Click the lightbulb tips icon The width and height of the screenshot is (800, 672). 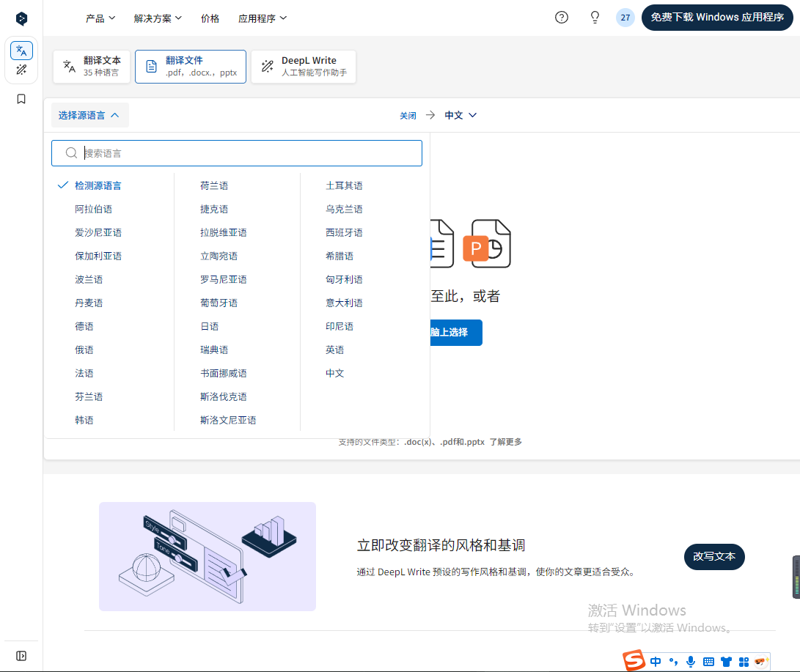point(595,18)
